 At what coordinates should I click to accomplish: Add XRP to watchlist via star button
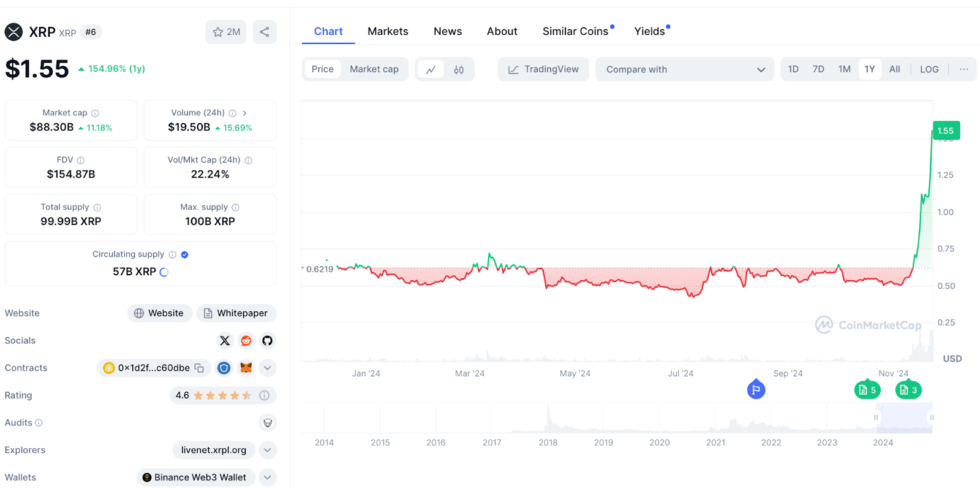[226, 32]
